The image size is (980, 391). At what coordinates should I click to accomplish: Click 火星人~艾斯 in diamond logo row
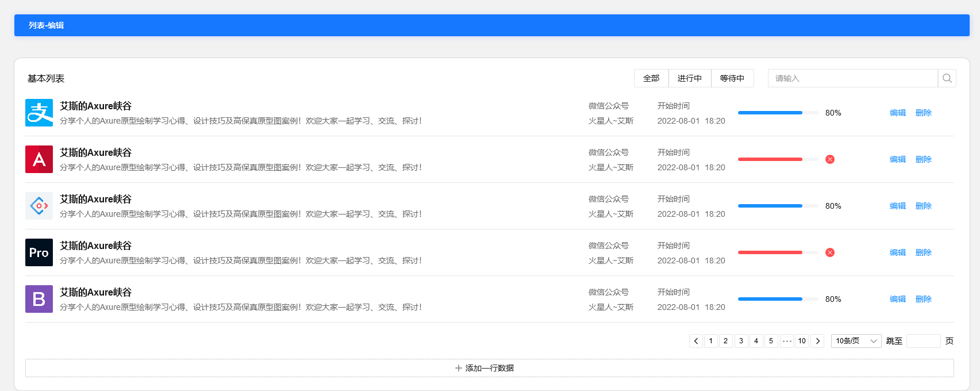click(611, 214)
